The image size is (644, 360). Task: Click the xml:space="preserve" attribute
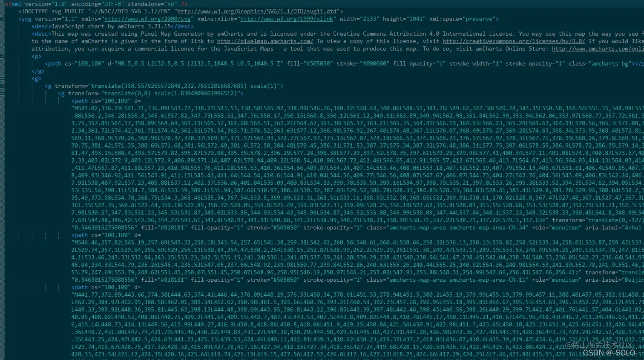(462, 19)
